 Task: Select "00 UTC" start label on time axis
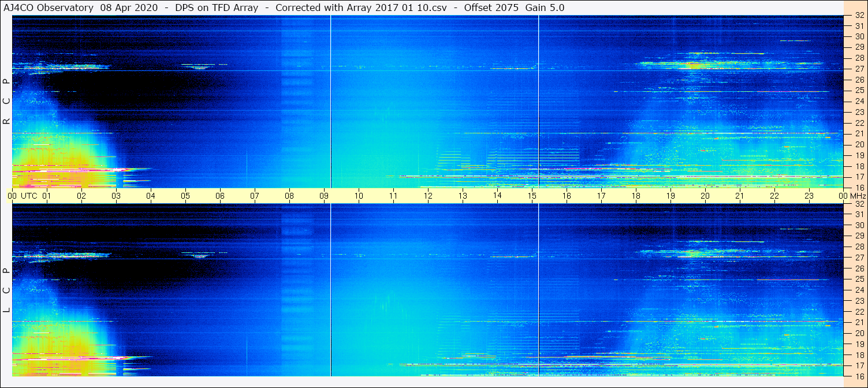click(23, 196)
